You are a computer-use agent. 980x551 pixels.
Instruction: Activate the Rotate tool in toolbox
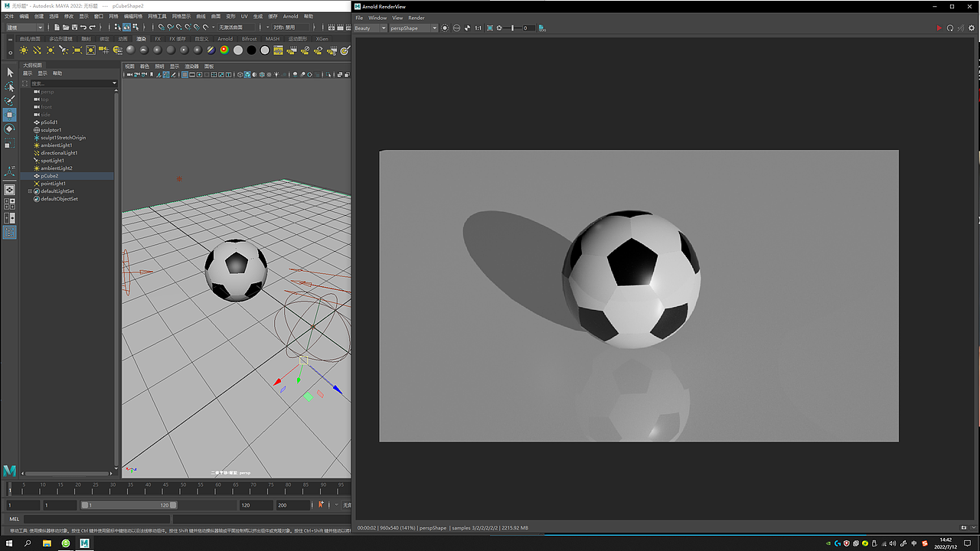[9, 129]
